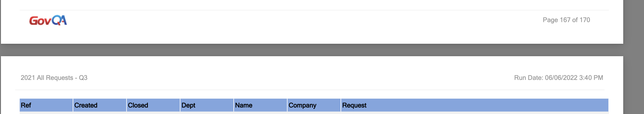
Task: Click the GovQA logo in page footer
Action: pyautogui.click(x=48, y=20)
